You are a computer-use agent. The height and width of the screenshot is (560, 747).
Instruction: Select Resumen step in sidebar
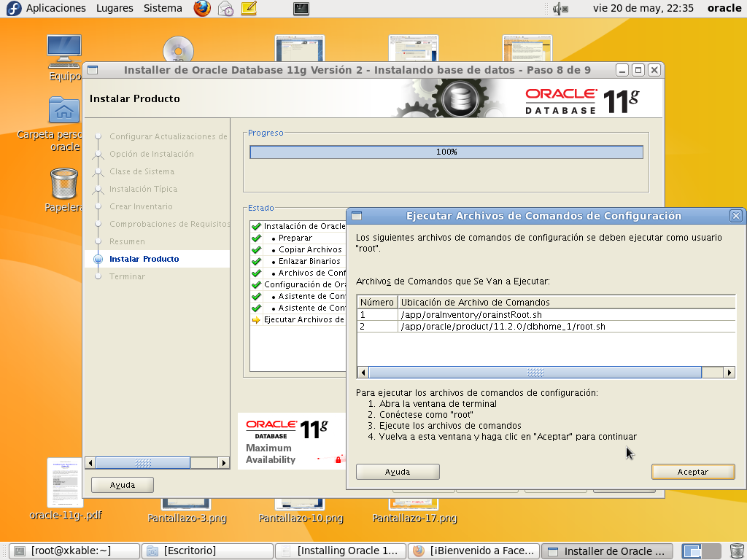pos(127,241)
